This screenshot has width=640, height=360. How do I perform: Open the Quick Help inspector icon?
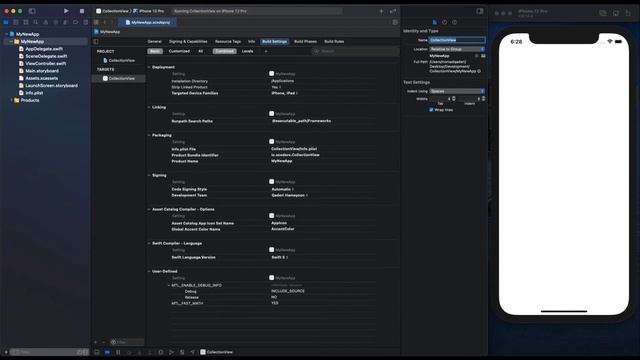coord(455,22)
